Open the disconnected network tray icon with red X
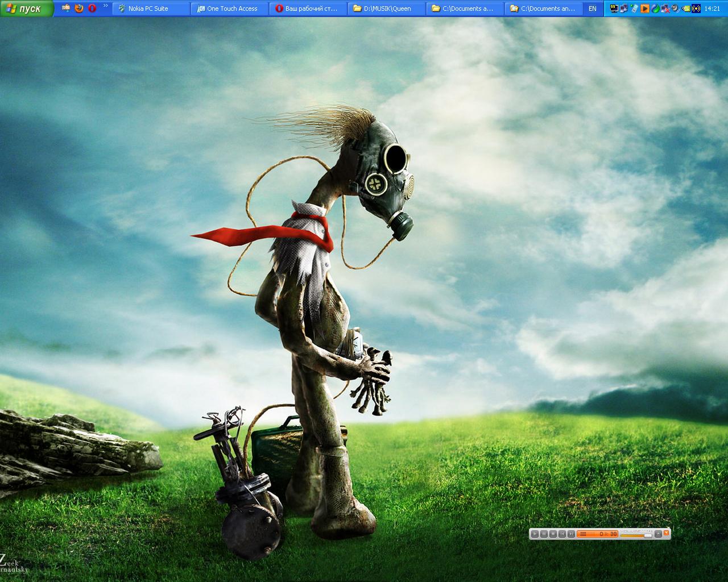728x582 pixels. (x=665, y=9)
